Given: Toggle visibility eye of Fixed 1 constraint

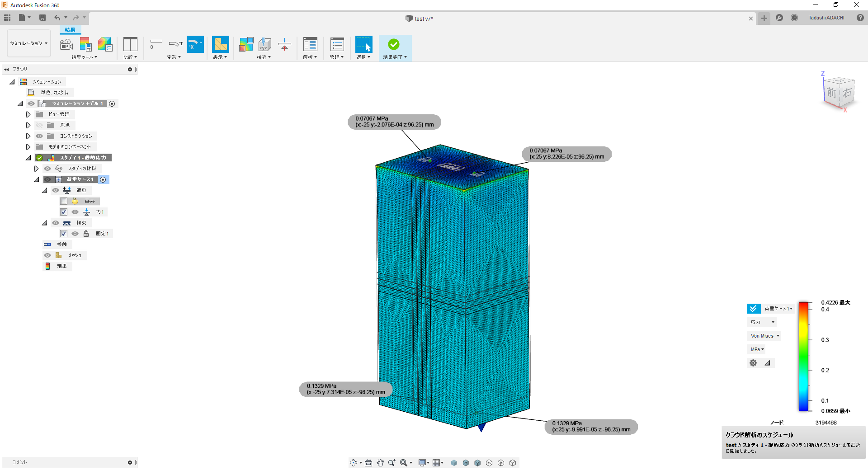Looking at the screenshot, I should tap(75, 234).
